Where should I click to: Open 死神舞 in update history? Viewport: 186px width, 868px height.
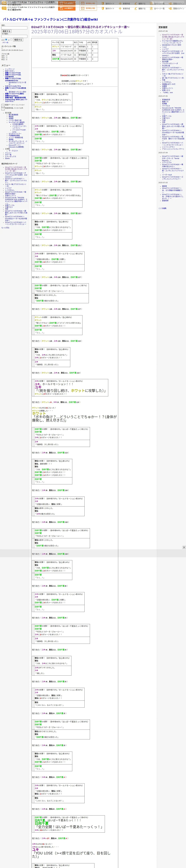click(164, 104)
